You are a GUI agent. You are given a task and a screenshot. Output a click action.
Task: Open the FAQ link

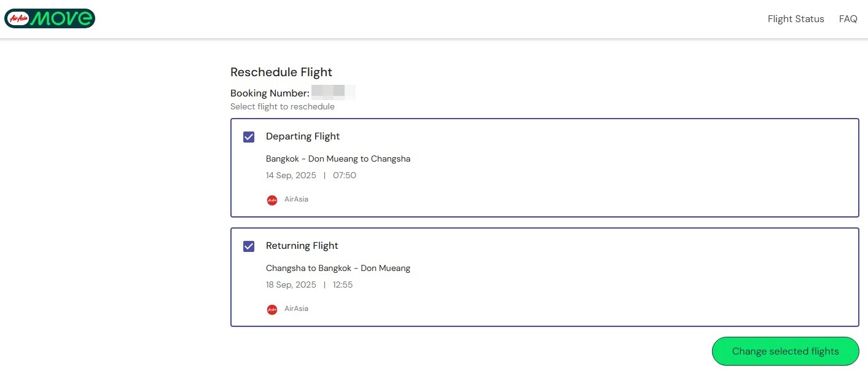click(848, 19)
